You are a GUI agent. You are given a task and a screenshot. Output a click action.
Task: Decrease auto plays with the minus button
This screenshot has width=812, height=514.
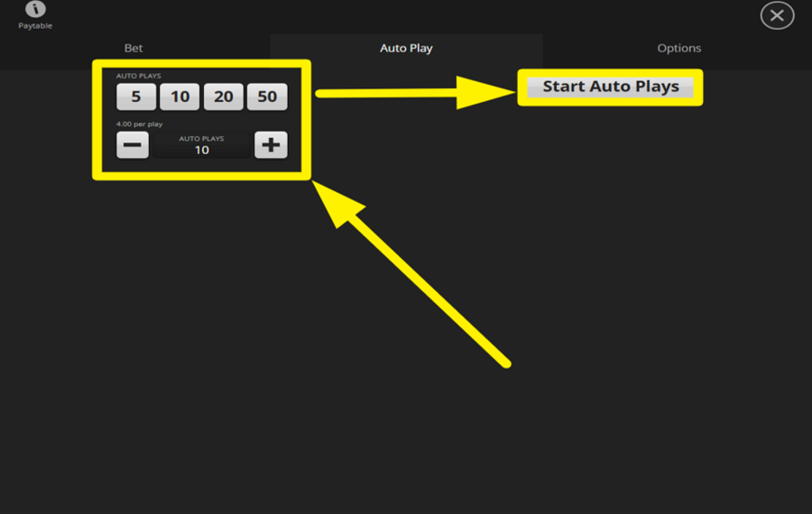pyautogui.click(x=133, y=144)
